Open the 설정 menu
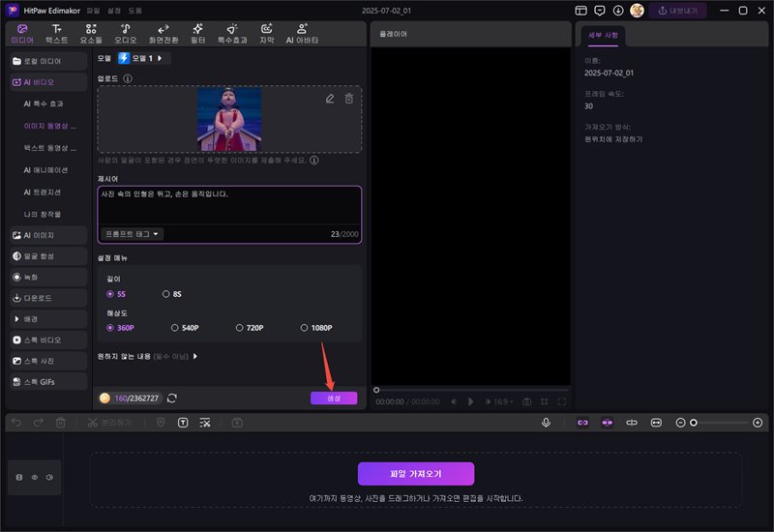The width and height of the screenshot is (774, 532). [114, 11]
